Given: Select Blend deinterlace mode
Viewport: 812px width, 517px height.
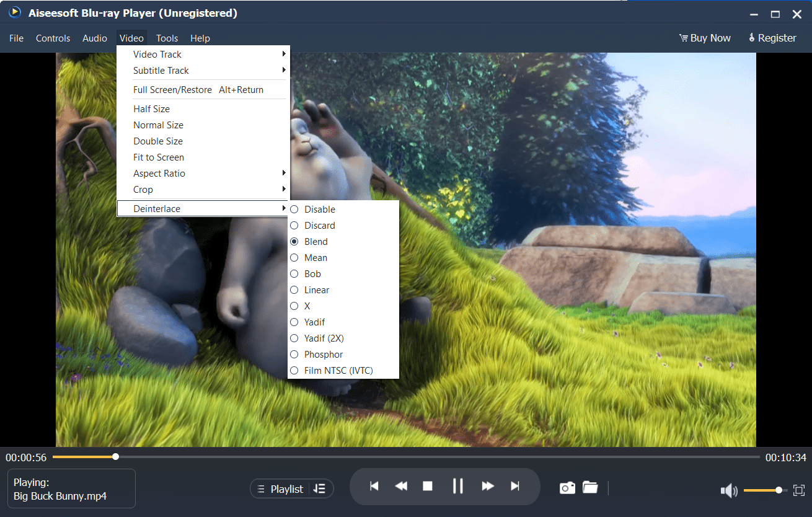Looking at the screenshot, I should coord(343,242).
